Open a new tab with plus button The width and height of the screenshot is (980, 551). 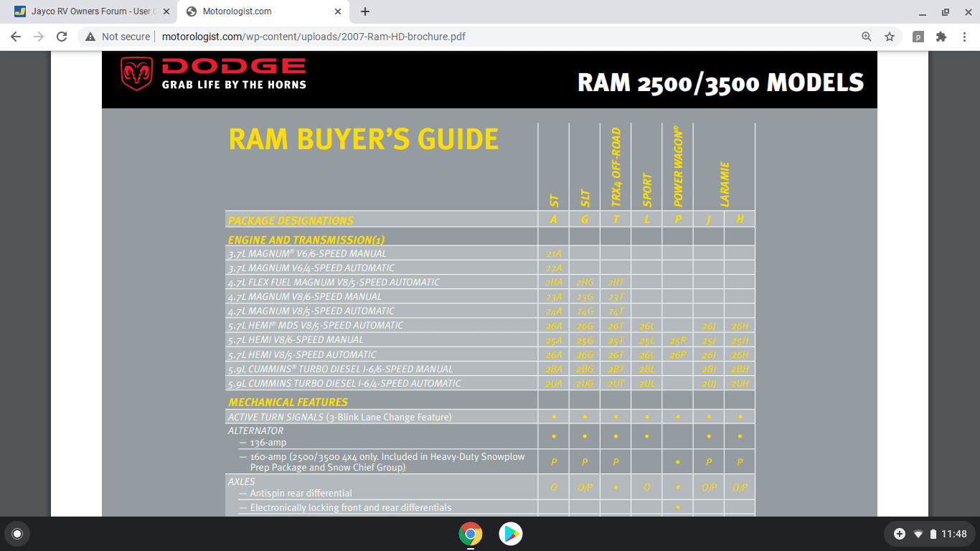[365, 11]
